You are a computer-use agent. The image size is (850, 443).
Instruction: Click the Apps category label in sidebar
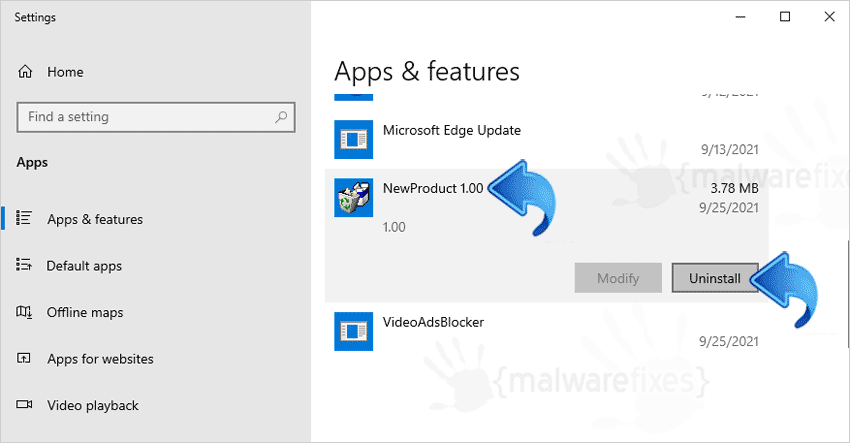point(32,162)
